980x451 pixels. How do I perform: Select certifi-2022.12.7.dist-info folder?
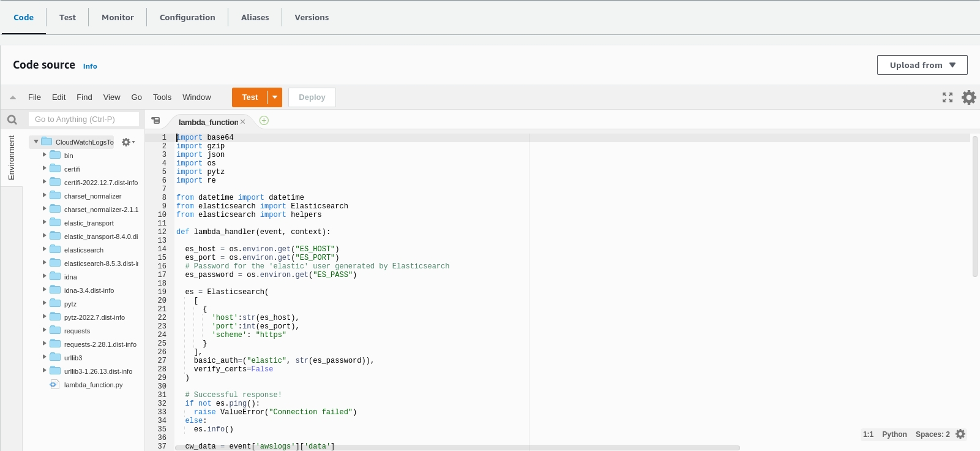(101, 183)
